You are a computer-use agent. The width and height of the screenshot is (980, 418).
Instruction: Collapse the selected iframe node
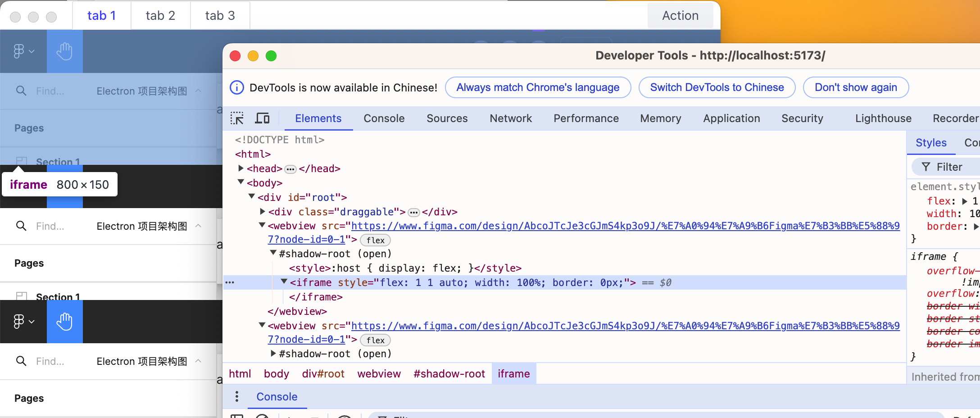point(284,282)
